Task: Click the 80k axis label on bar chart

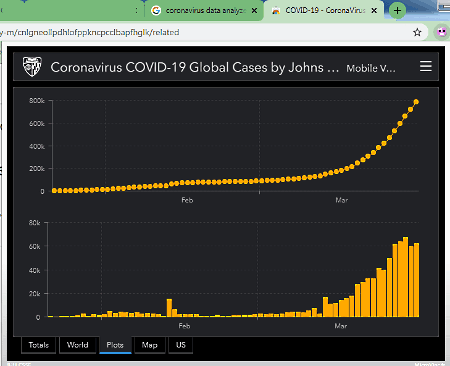Action: (34, 222)
